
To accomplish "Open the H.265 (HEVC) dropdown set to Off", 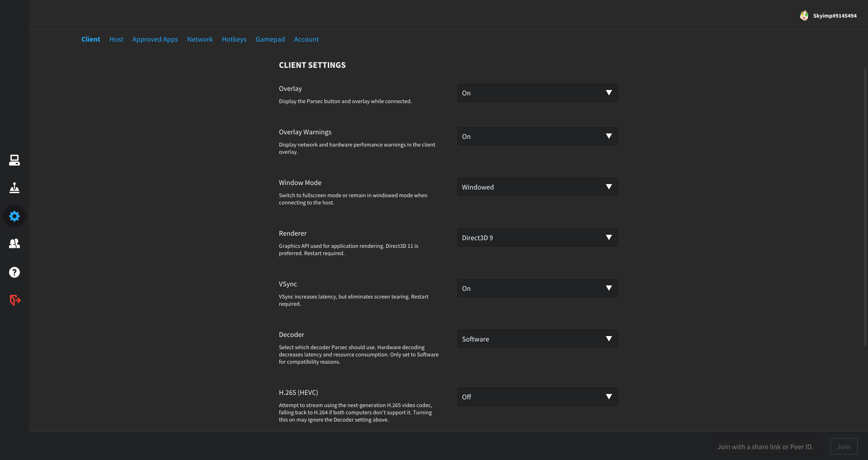I will point(538,397).
